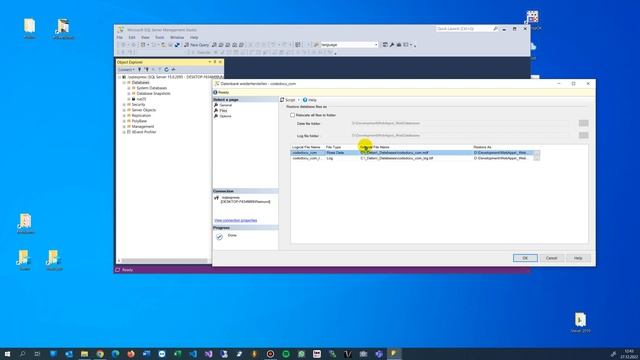Open Spotify from the taskbar
The image size is (640, 360).
(286, 354)
